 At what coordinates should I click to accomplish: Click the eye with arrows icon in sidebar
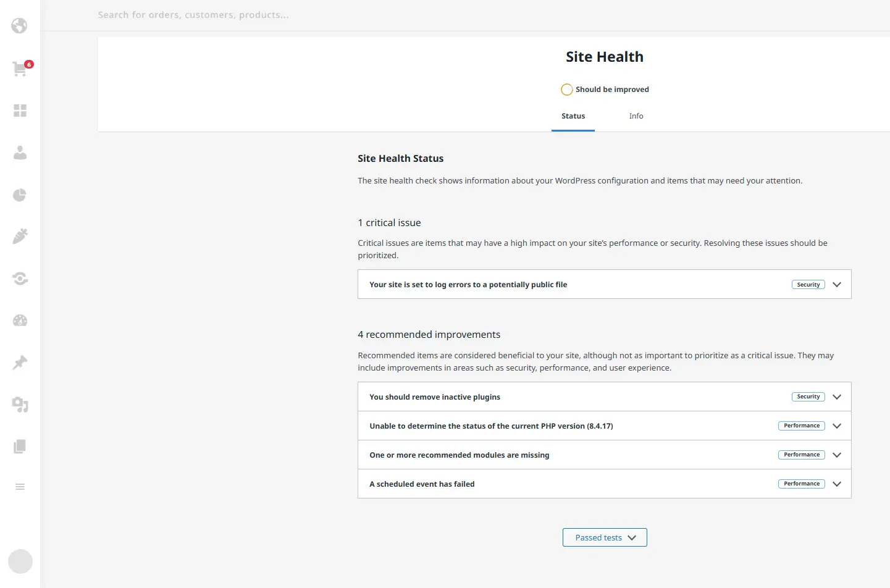click(x=20, y=279)
